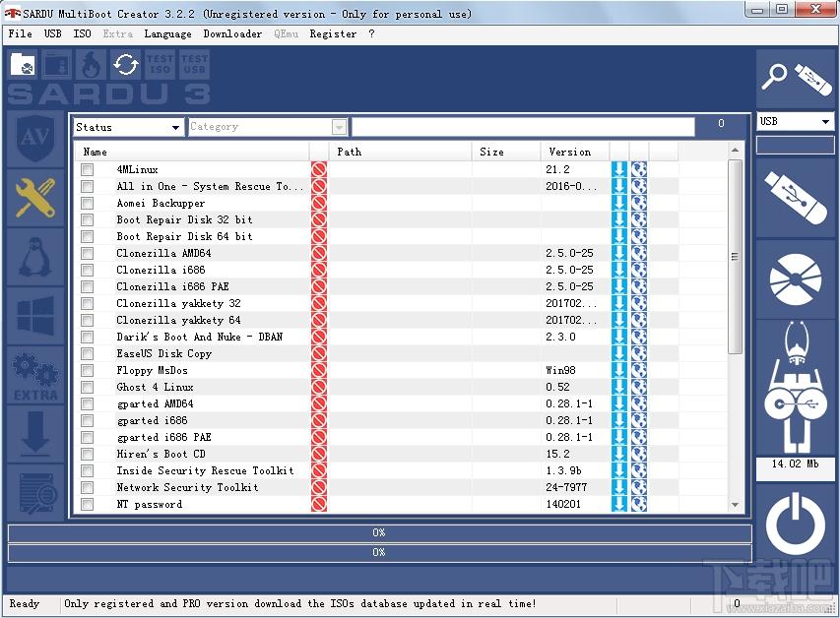The image size is (840, 618).
Task: Click web globe icon for Floppy MsDos
Action: click(x=638, y=370)
